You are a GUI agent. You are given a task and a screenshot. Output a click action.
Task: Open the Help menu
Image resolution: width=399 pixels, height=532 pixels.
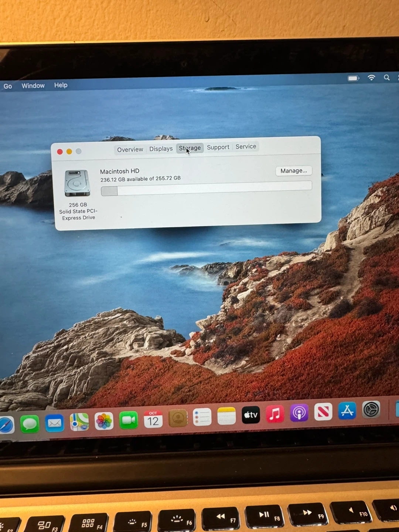61,85
